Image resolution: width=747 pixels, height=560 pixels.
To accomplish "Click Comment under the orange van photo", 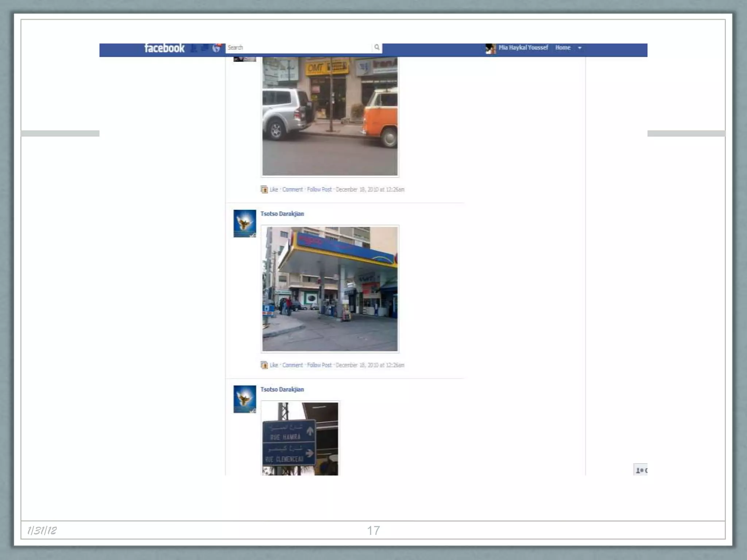I will click(292, 189).
